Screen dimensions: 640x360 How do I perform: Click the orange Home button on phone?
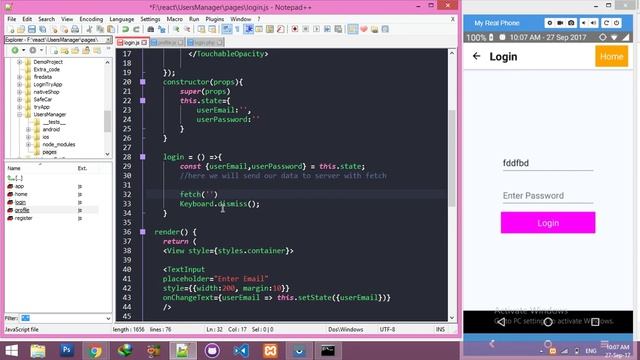pos(611,56)
